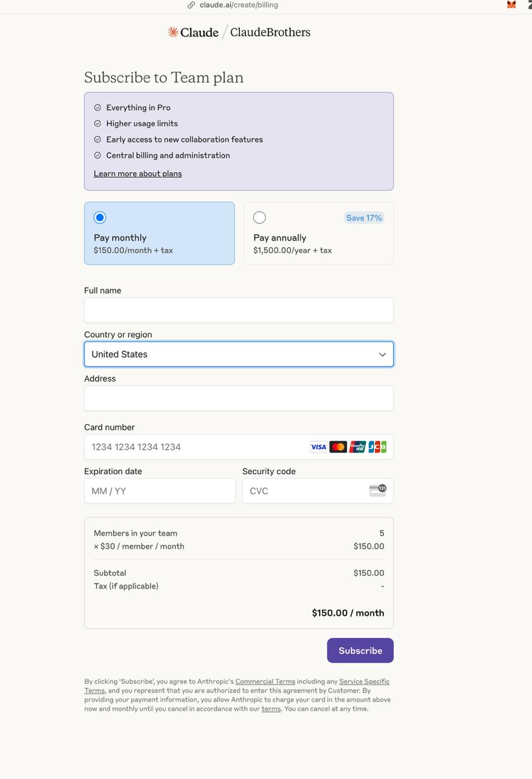Click the Save 17% badge

(364, 218)
